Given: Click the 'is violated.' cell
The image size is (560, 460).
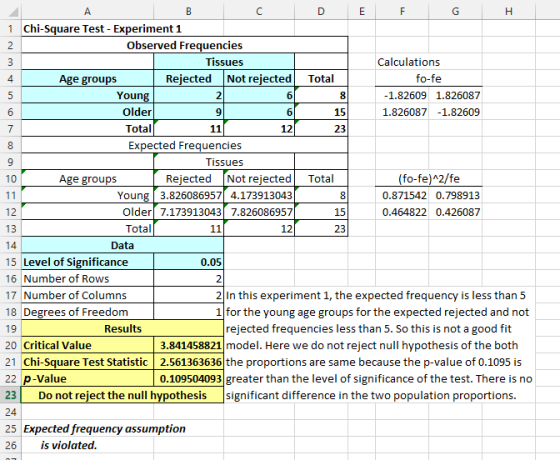Looking at the screenshot, I should click(69, 445).
